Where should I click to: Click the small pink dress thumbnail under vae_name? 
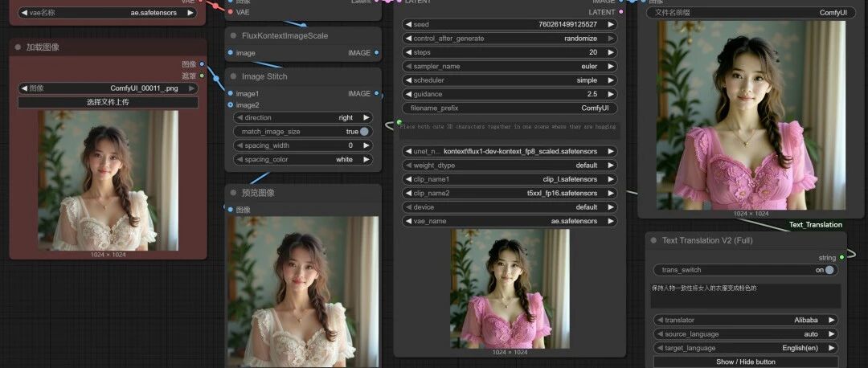pos(510,288)
